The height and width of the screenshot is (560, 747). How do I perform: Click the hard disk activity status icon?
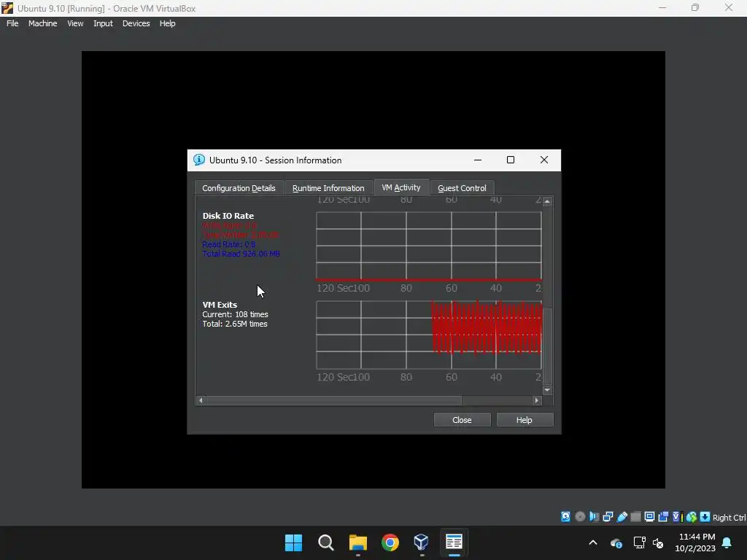565,517
